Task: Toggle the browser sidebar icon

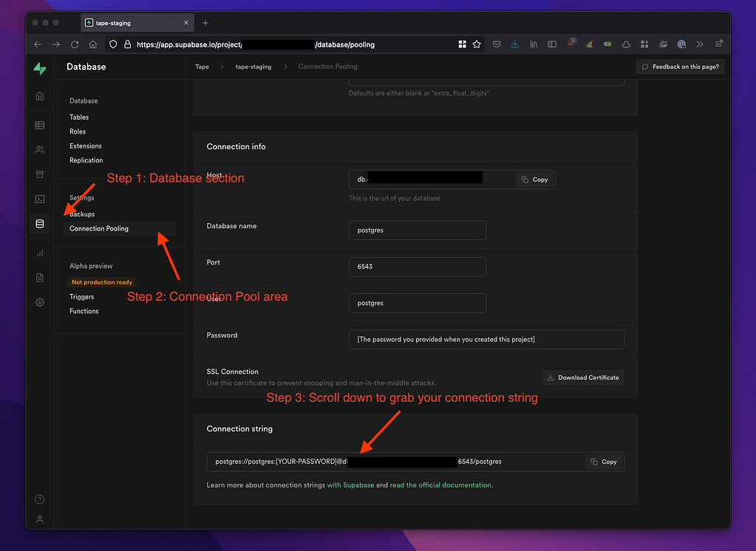Action: coord(552,44)
